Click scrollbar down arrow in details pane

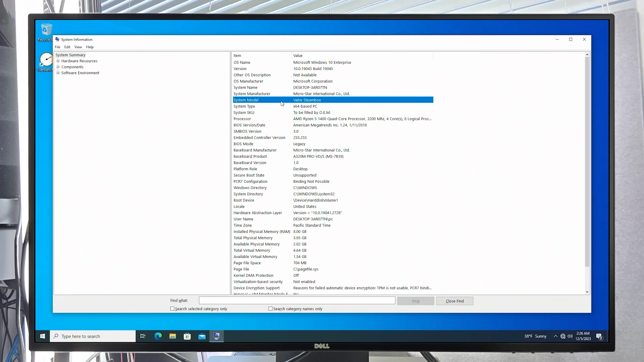click(587, 292)
